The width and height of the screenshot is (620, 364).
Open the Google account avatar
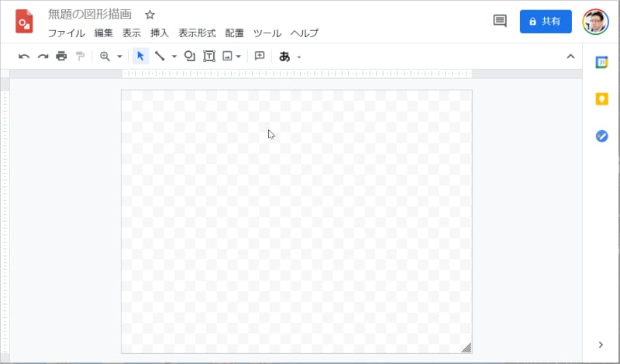[595, 22]
